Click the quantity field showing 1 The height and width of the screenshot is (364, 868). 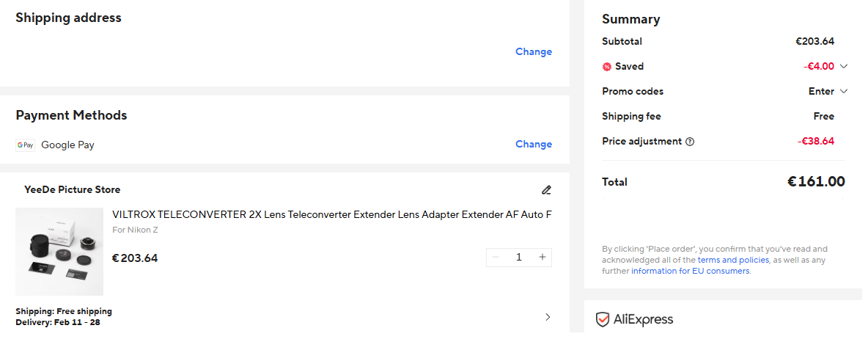tap(519, 257)
